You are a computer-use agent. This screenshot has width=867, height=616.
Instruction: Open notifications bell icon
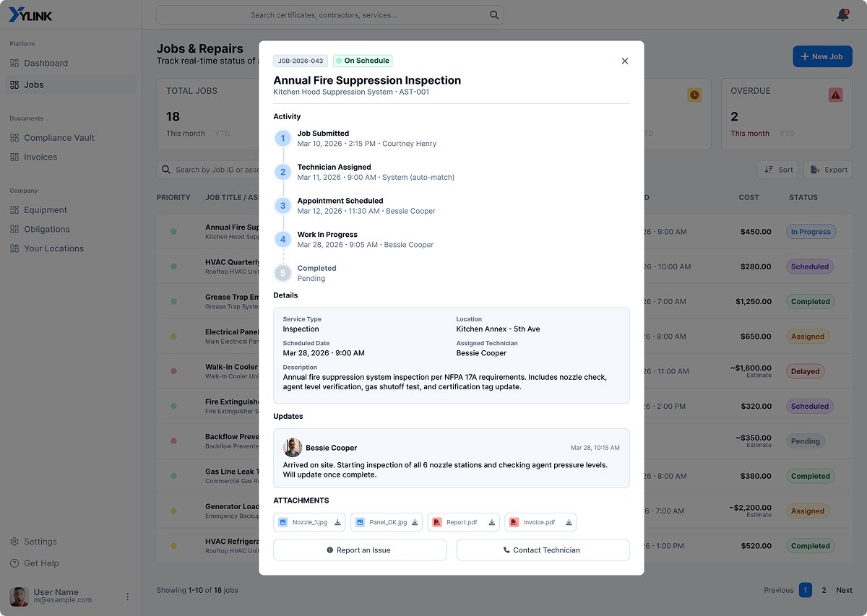click(842, 15)
